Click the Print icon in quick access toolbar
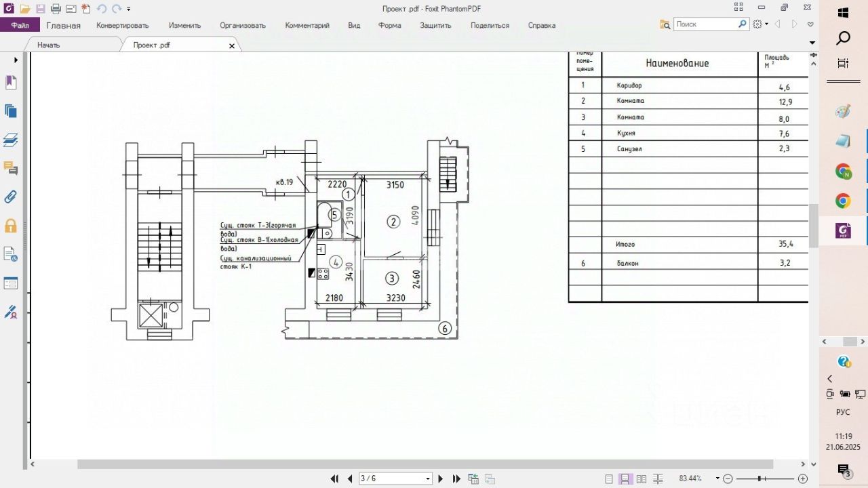This screenshot has width=868, height=488. [56, 9]
